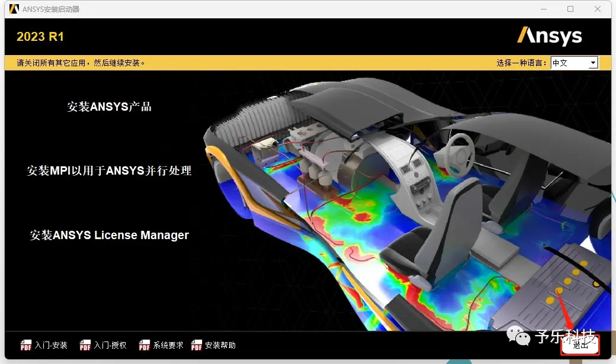Open the 系统要求 system requirements link
The image size is (616, 364).
pyautogui.click(x=168, y=345)
